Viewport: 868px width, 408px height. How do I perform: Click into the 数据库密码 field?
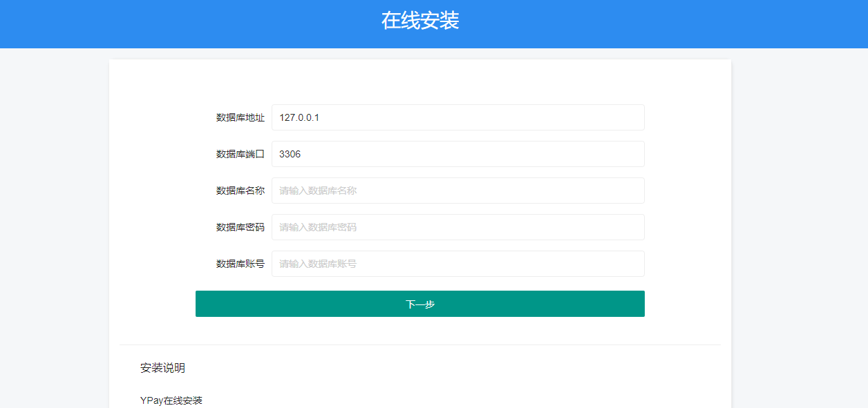tap(458, 227)
